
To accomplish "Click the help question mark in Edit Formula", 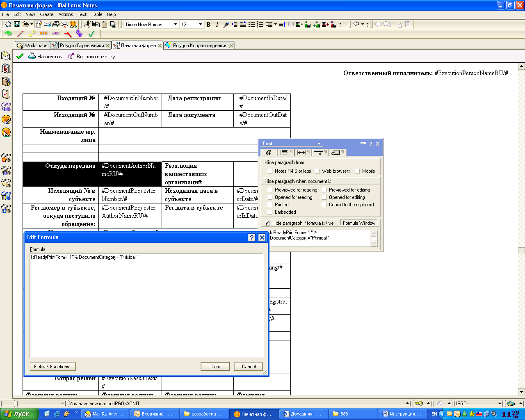I will pyautogui.click(x=252, y=237).
